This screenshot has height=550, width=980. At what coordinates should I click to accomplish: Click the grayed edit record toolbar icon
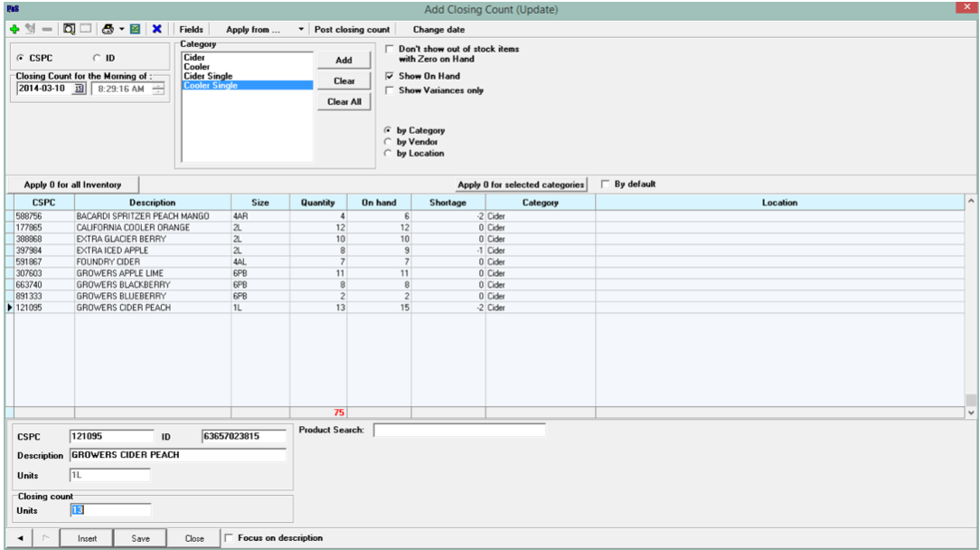[x=30, y=29]
